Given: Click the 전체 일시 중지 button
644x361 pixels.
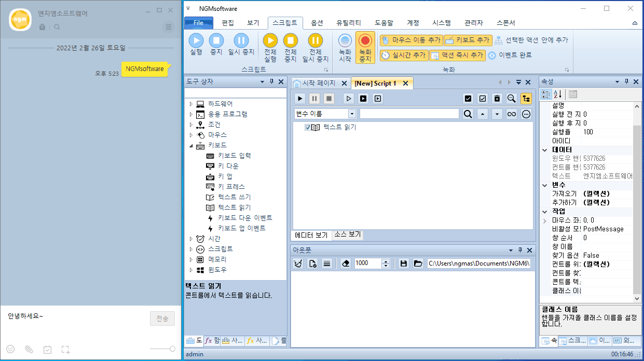Looking at the screenshot, I should coord(316,48).
